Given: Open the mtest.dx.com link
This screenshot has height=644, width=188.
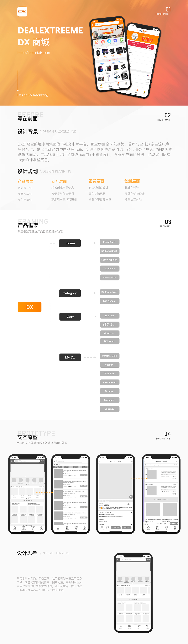Looking at the screenshot, I should pyautogui.click(x=33, y=53).
